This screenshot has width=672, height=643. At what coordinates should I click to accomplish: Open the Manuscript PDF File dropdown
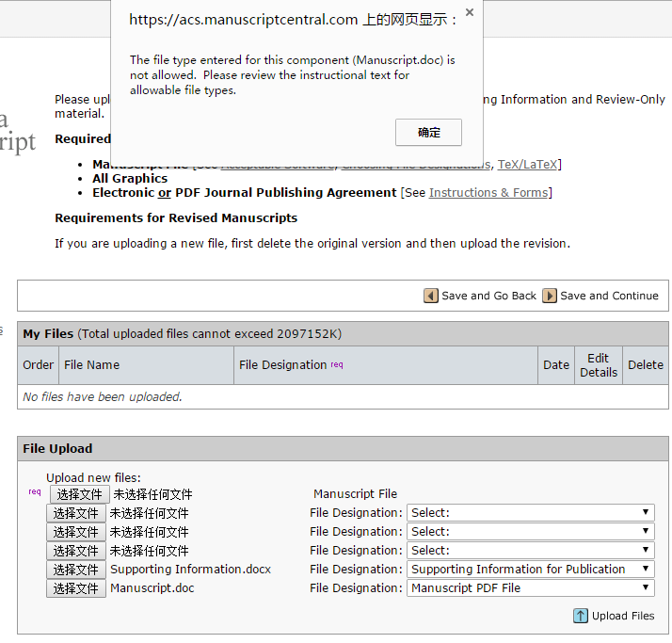(531, 588)
